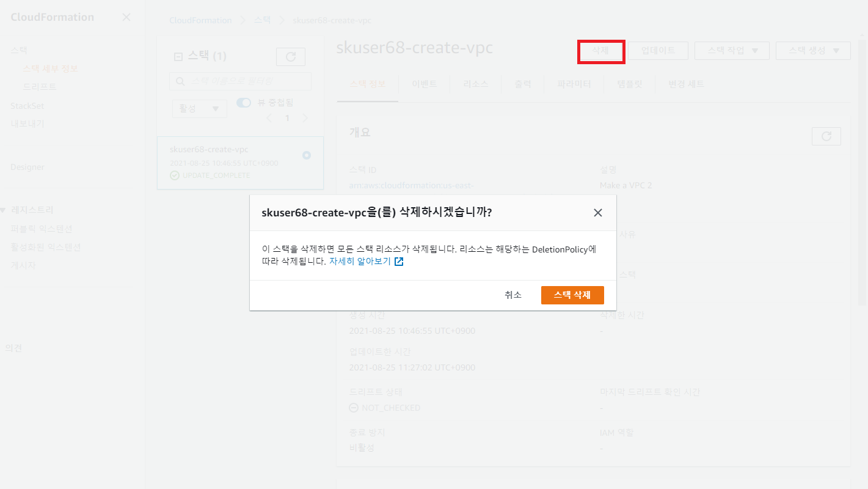The image size is (868, 489).
Task: Refresh the 개요 panel with reload icon
Action: 826,136
